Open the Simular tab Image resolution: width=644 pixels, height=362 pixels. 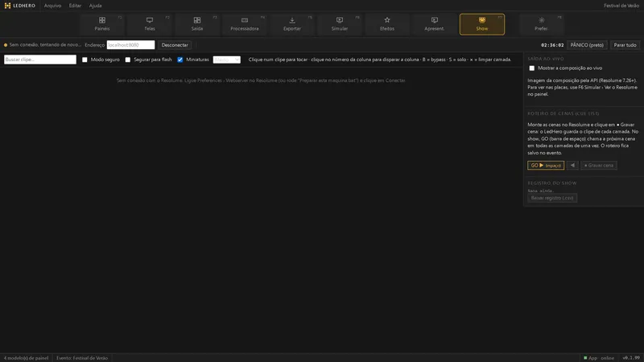(x=340, y=24)
